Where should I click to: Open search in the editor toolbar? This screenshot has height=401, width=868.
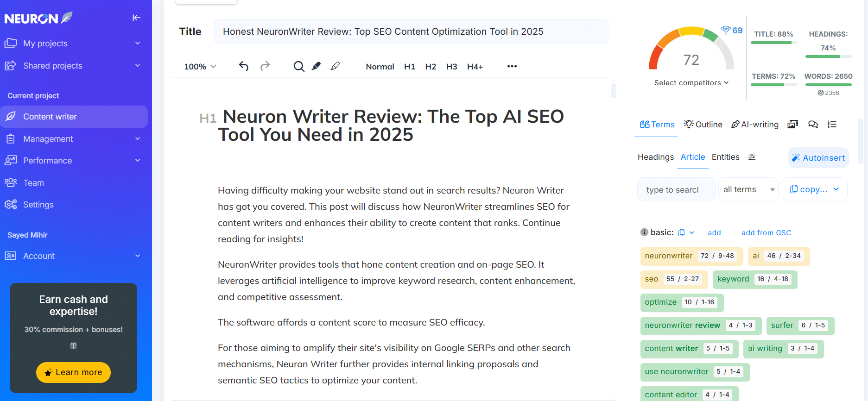coord(299,66)
